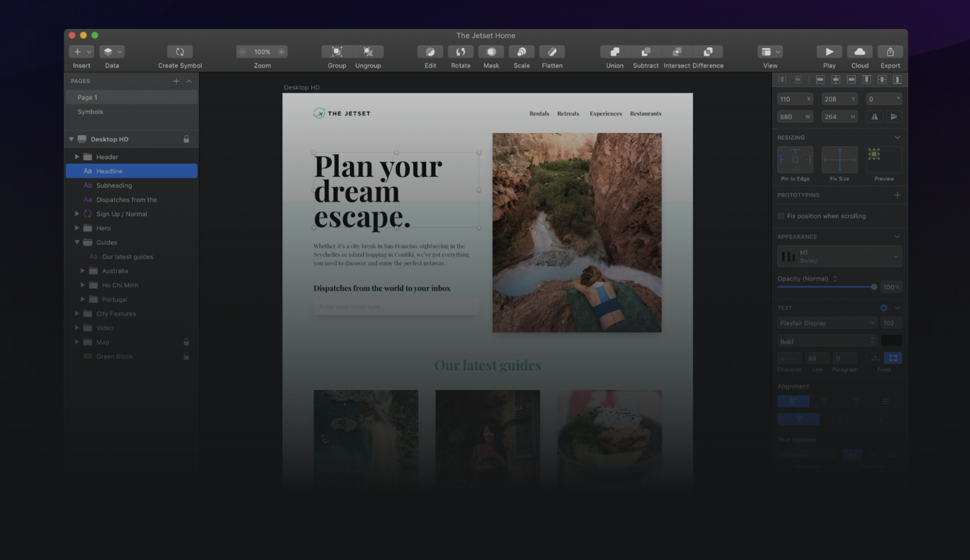Align text left in Alignment section

[793, 401]
